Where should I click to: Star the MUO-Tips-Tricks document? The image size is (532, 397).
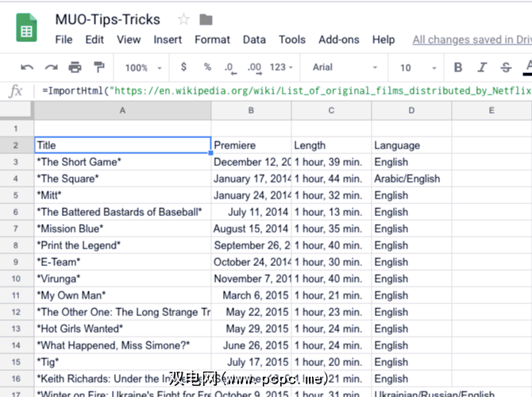183,20
